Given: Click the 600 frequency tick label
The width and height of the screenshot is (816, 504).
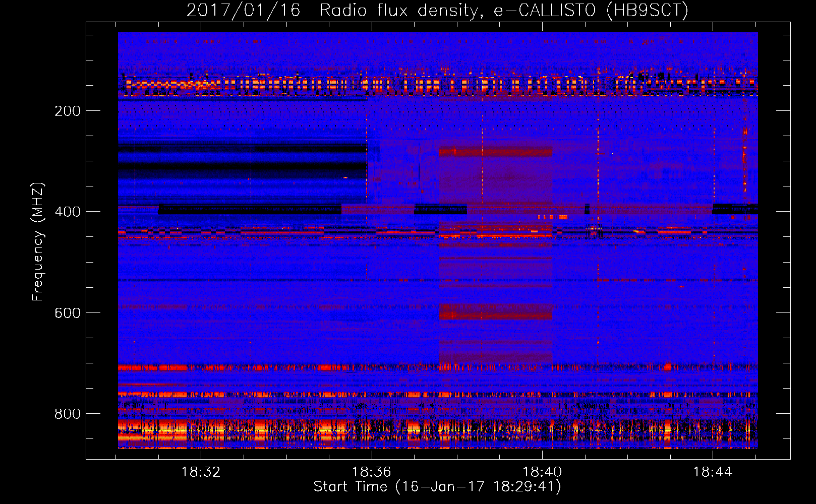Looking at the screenshot, I should (x=68, y=313).
